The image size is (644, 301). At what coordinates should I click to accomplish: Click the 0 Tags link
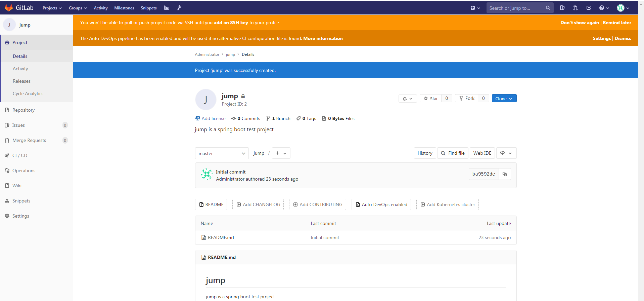306,118
